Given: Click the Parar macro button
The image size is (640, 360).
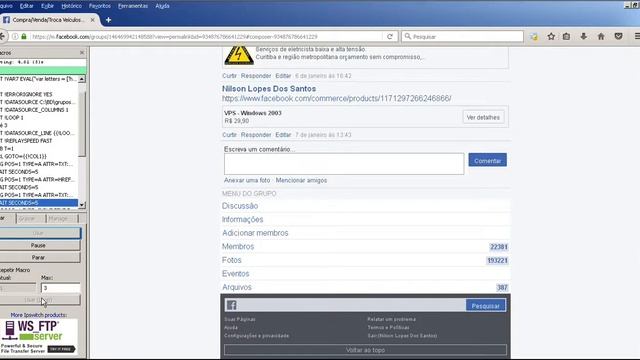Looking at the screenshot, I should [38, 258].
